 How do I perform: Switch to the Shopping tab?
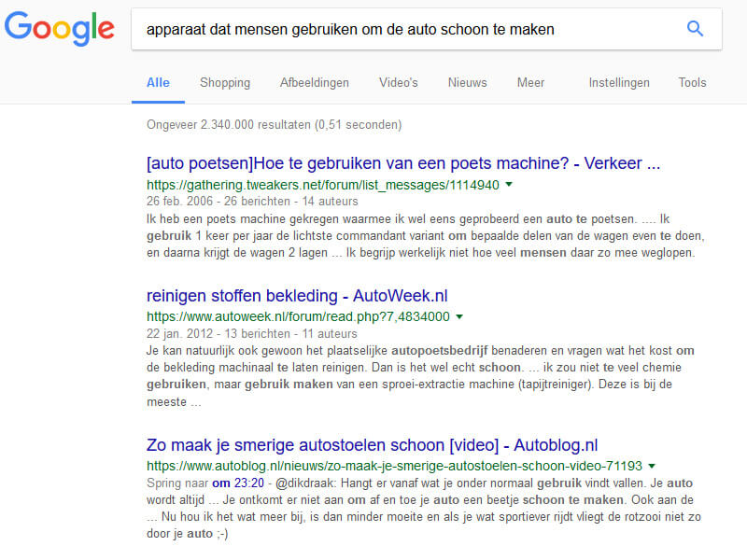225,83
